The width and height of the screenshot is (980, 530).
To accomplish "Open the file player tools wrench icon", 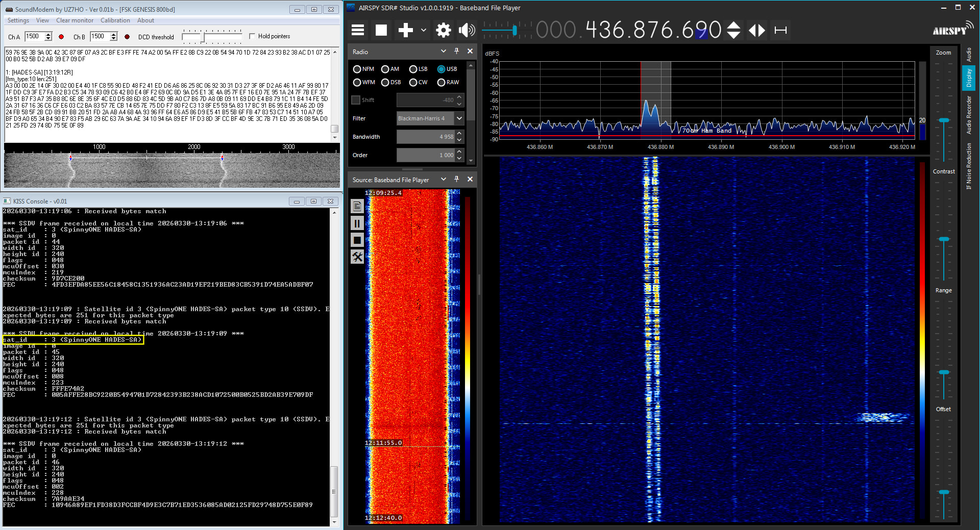I will pos(357,257).
